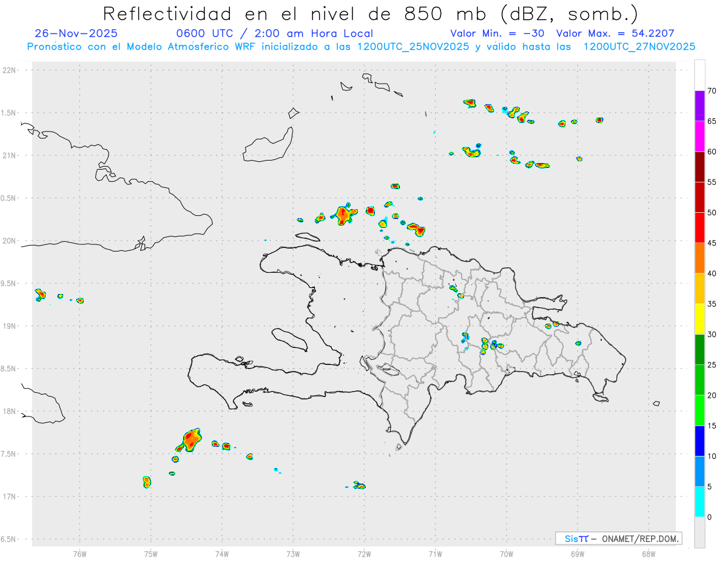Click the dark green 25–30 dBZ colorbar segment
The image size is (728, 562).
(699, 350)
